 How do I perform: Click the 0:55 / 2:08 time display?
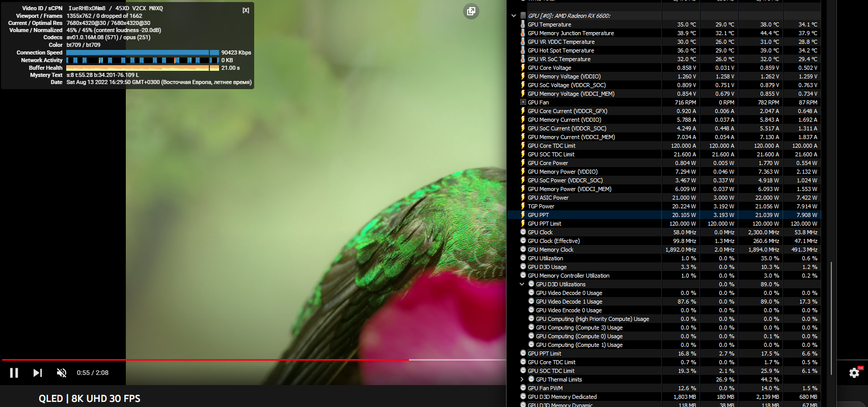tap(93, 373)
